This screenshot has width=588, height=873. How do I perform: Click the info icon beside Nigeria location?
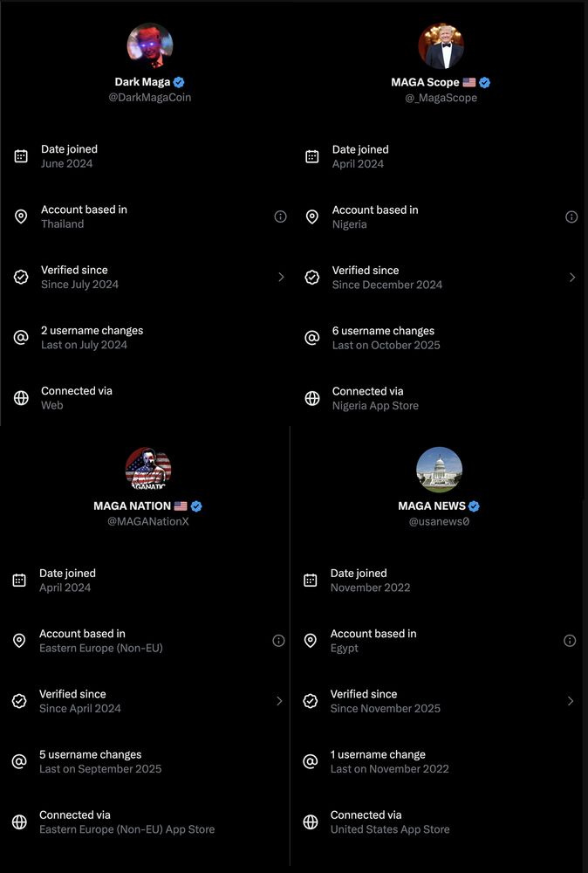[x=571, y=217]
